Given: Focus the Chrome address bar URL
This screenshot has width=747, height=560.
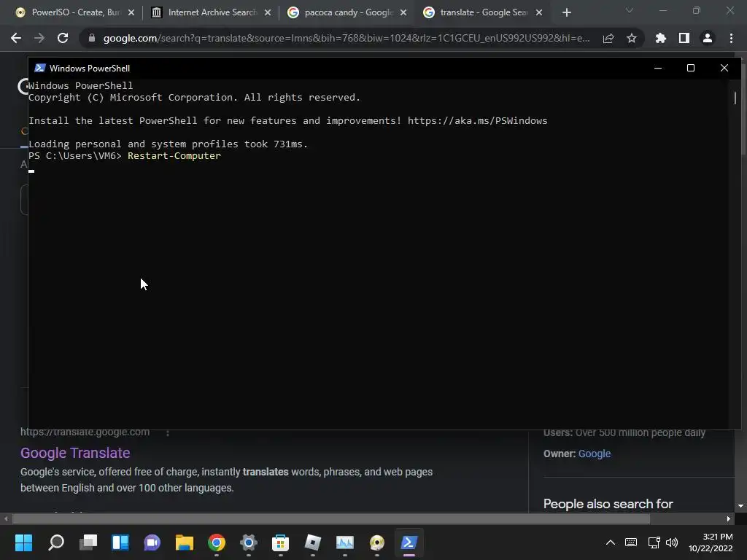Looking at the screenshot, I should [x=347, y=38].
